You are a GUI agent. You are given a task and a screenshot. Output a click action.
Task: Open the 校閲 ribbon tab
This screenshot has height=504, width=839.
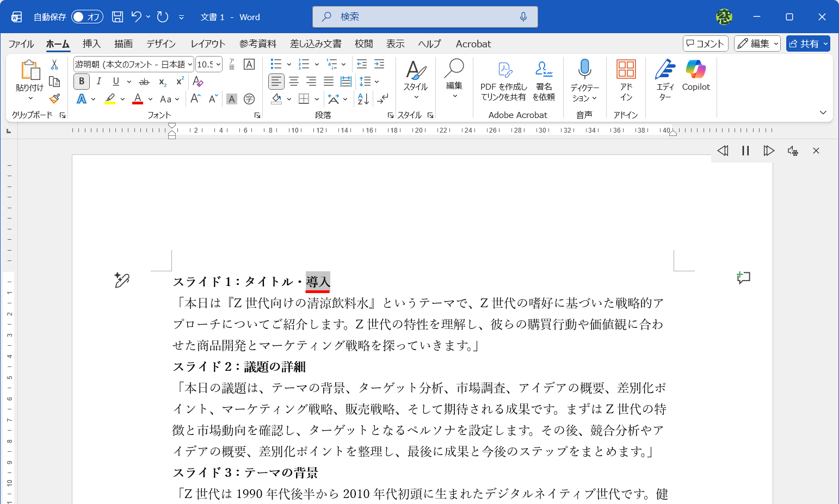[x=363, y=43]
